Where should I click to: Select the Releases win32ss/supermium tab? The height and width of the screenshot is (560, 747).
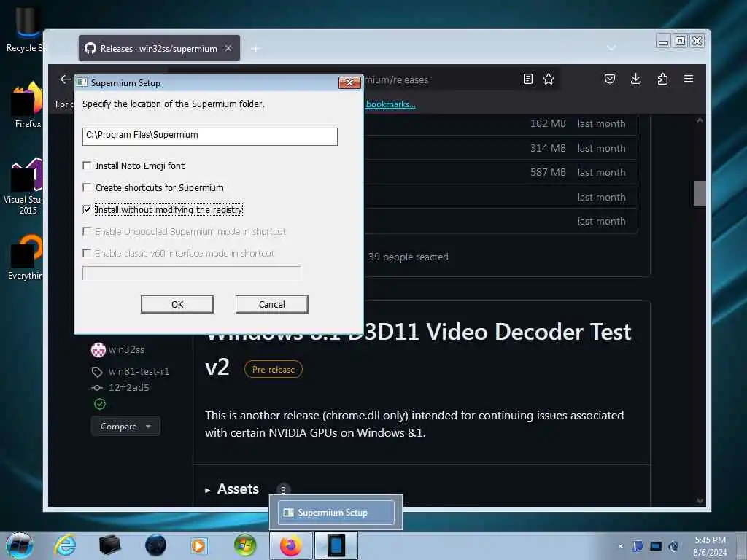pos(159,48)
